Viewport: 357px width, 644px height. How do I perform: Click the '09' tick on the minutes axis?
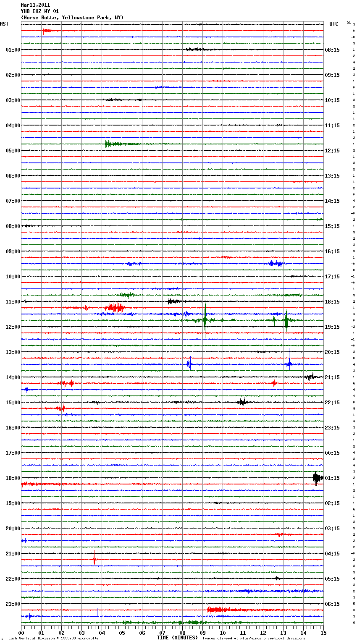[x=202, y=633]
